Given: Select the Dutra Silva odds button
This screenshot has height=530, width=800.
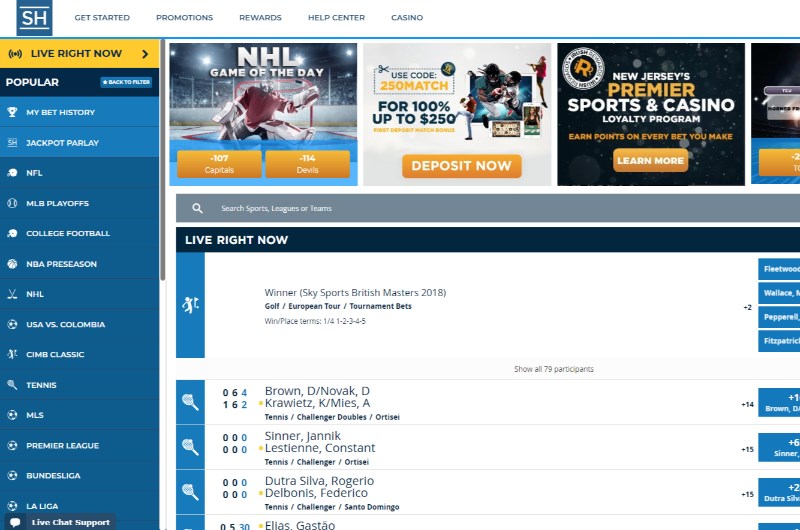Looking at the screenshot, I should tap(779, 492).
